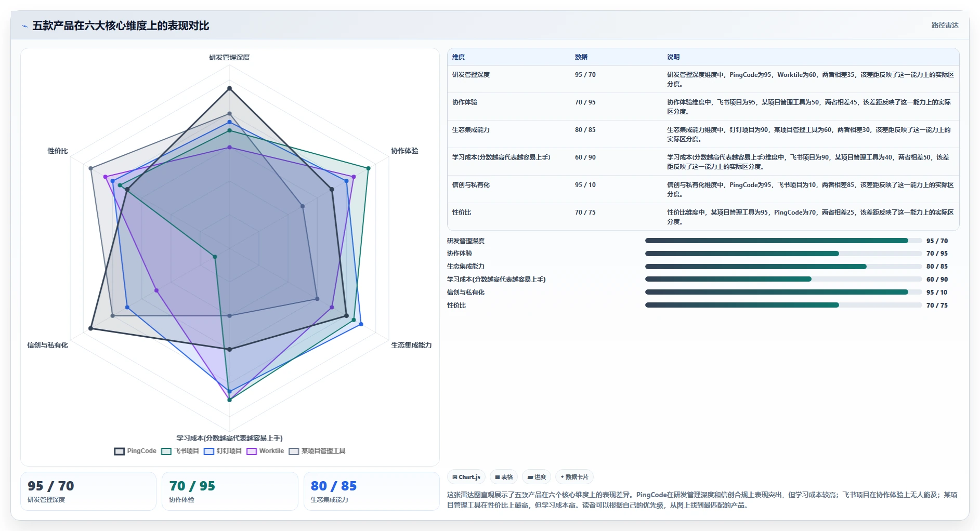
Task: Click the 60 / 90 progress value label
Action: [937, 280]
